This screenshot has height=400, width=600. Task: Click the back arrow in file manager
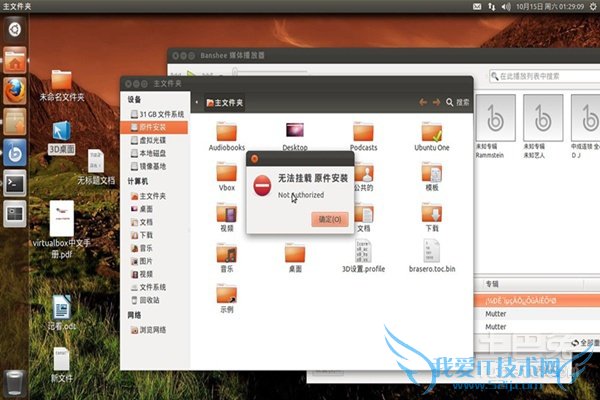coord(424,102)
